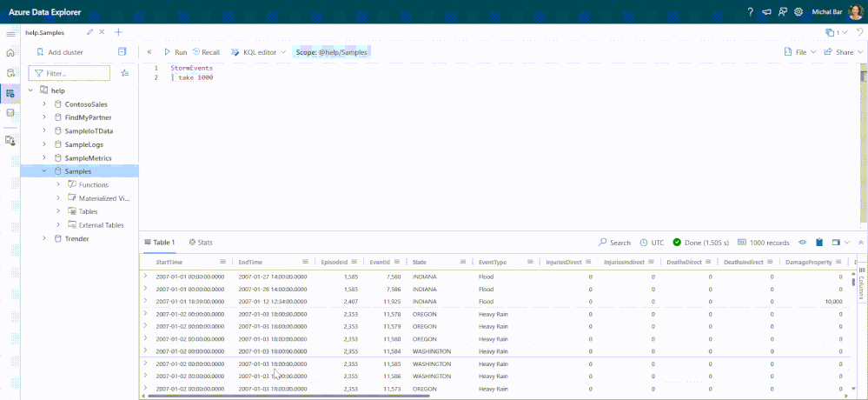Viewport: 868px width, 400px height.
Task: Open the Data icon in sidebar
Action: click(x=10, y=72)
